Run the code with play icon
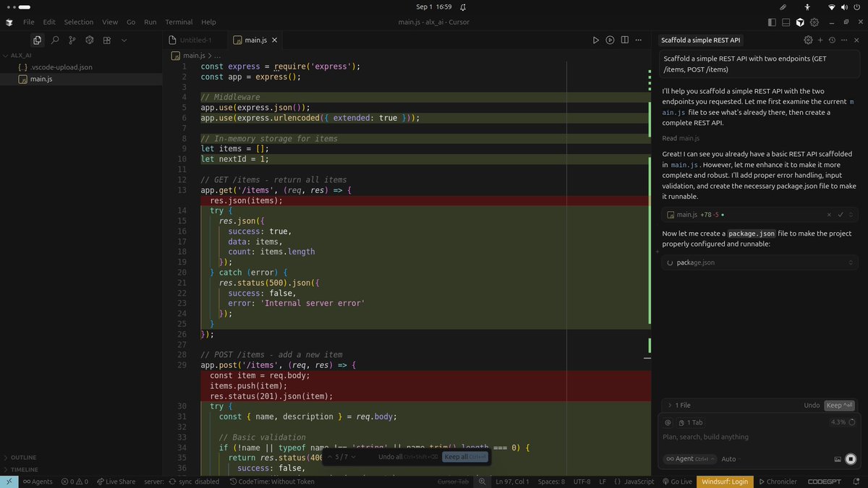The width and height of the screenshot is (868, 488). tap(596, 40)
